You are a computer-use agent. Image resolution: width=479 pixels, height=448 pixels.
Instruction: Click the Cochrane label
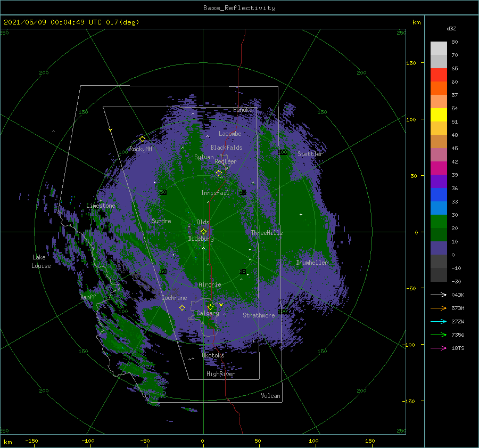174,298
